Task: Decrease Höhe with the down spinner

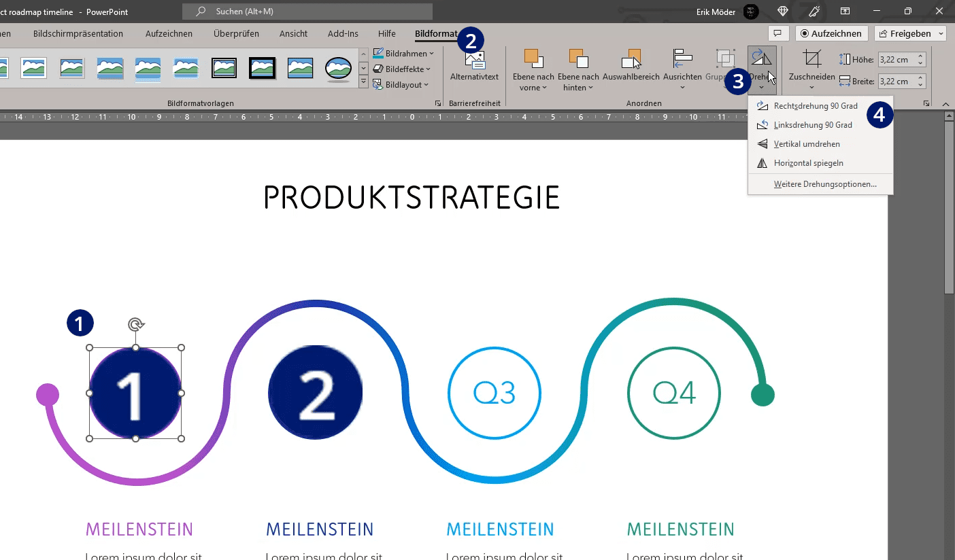Action: point(921,63)
